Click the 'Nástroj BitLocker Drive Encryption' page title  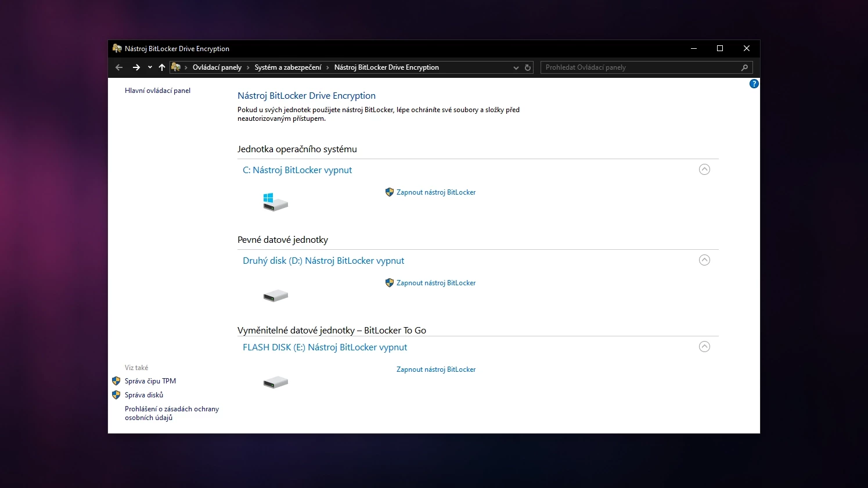point(307,96)
